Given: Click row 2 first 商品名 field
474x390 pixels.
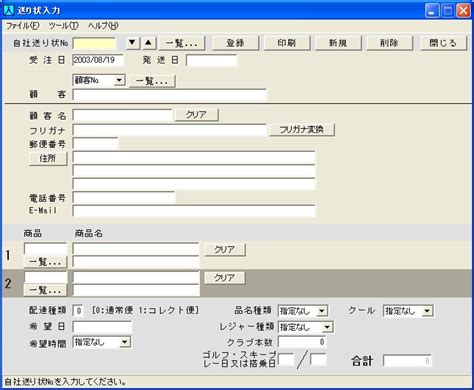Looking at the screenshot, I should 136,277.
